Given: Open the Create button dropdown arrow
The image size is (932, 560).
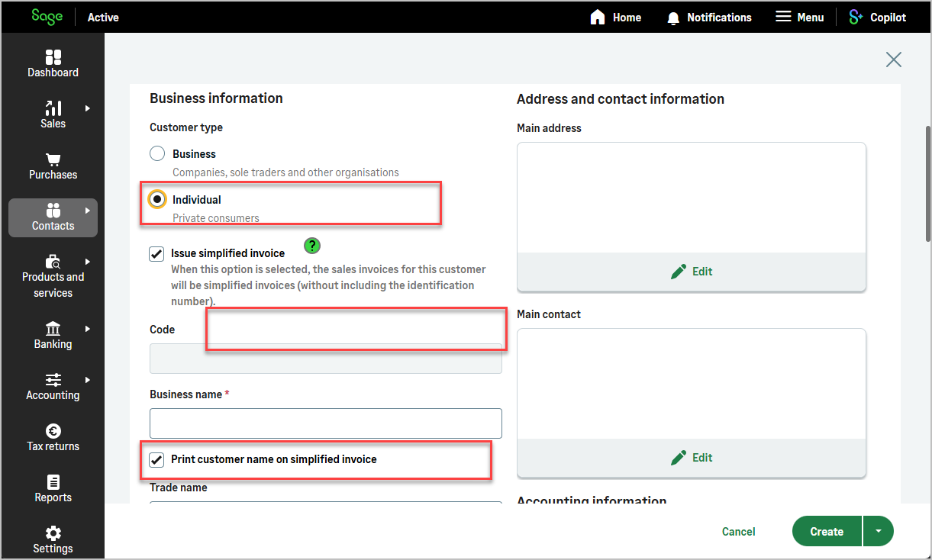Looking at the screenshot, I should tap(879, 532).
